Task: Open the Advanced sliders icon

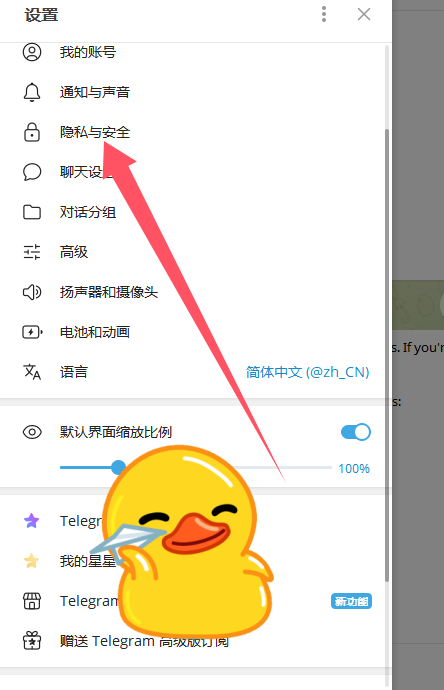Action: point(32,252)
